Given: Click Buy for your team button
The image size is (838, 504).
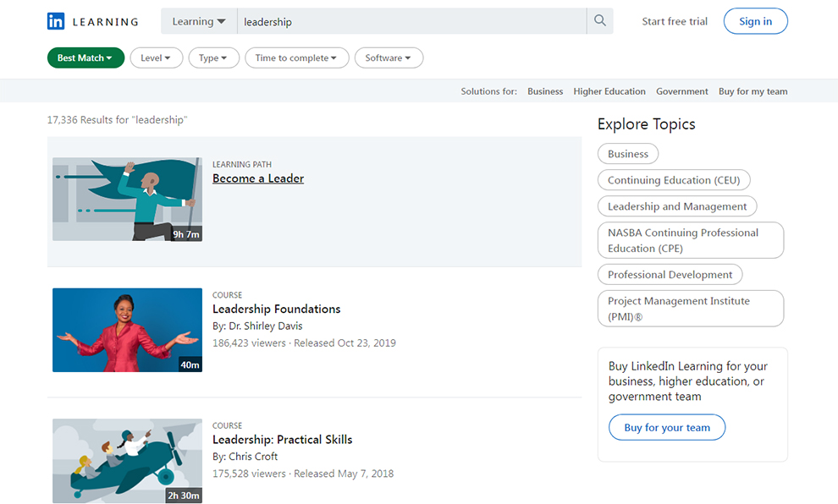Looking at the screenshot, I should pos(667,427).
